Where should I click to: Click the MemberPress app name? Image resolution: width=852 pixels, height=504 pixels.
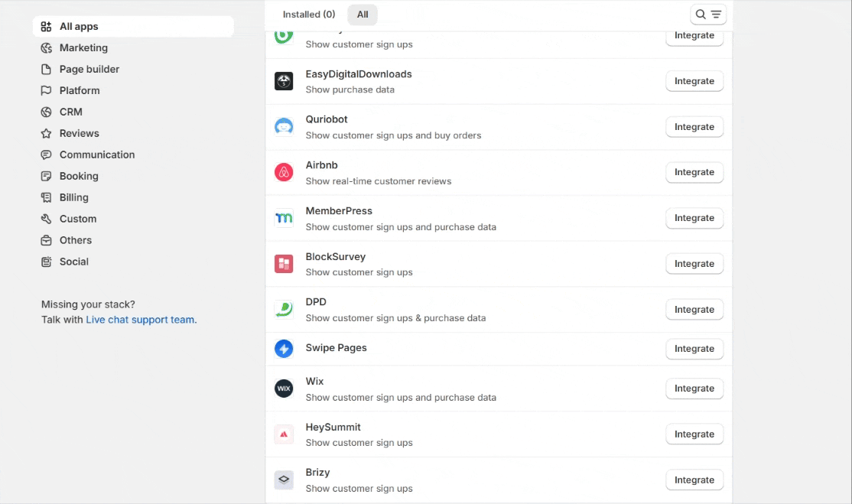(339, 211)
